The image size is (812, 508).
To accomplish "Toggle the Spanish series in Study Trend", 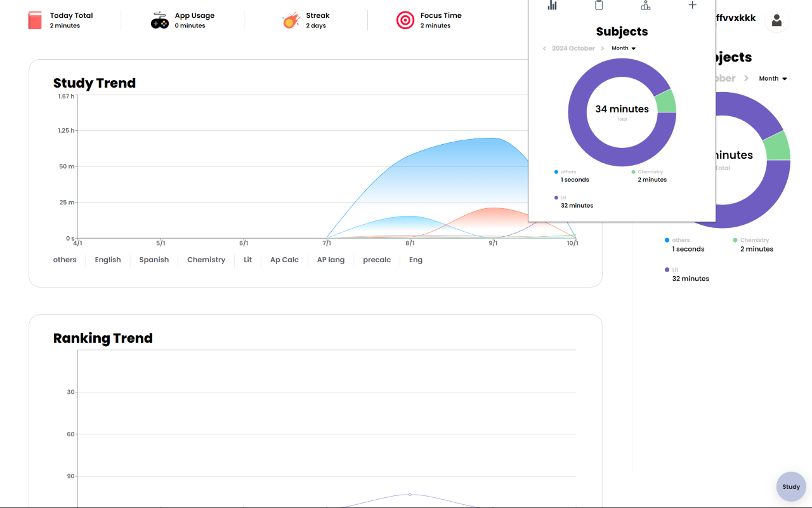I will (x=154, y=260).
